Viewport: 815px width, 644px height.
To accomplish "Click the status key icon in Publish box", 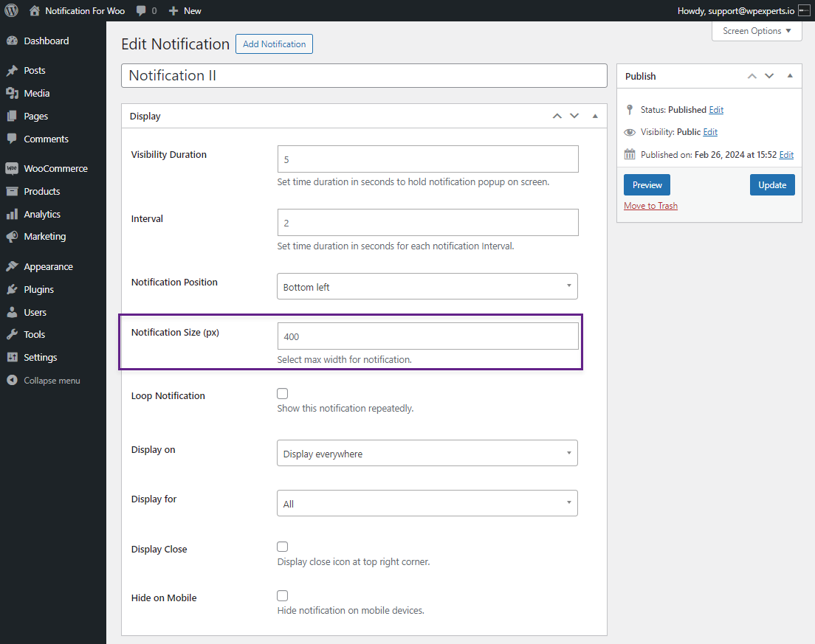I will coord(630,110).
